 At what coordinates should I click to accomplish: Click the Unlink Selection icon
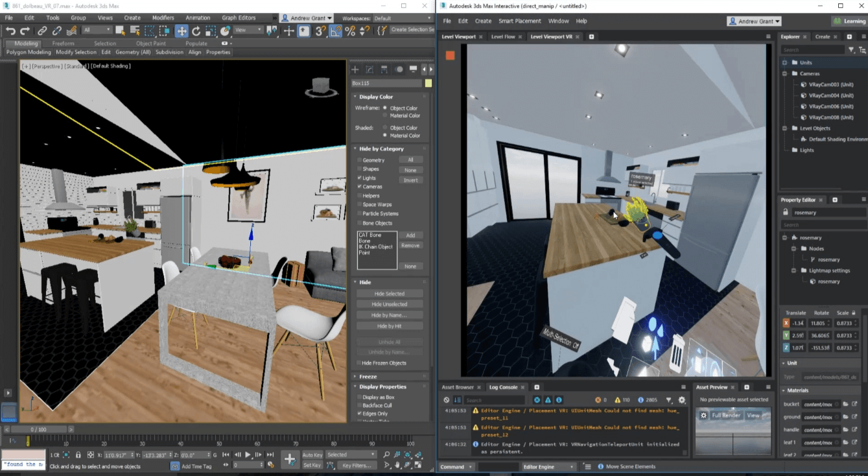click(x=57, y=30)
